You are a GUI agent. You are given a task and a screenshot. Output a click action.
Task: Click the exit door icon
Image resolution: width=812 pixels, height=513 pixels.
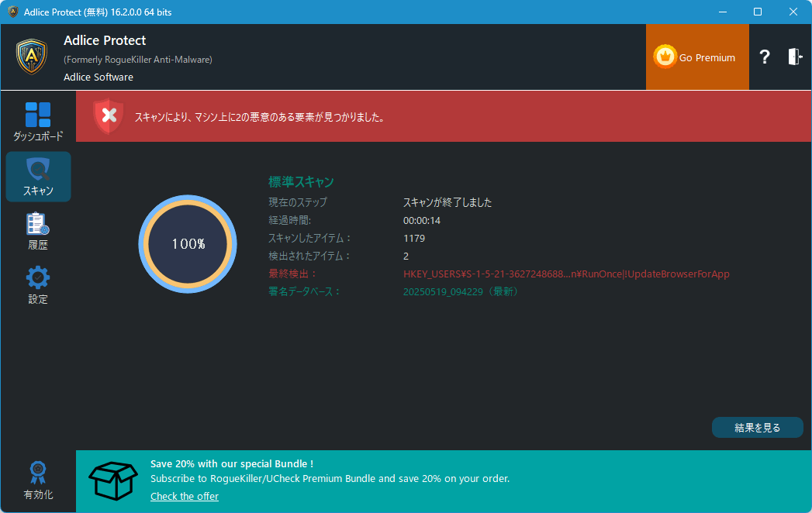(795, 57)
